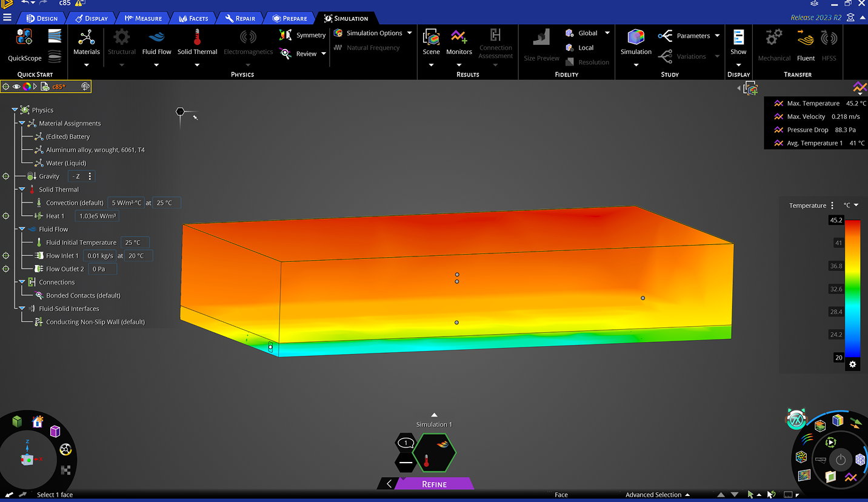Click the target toggle beside Flow Inlet 1
The width and height of the screenshot is (868, 502).
coord(6,256)
